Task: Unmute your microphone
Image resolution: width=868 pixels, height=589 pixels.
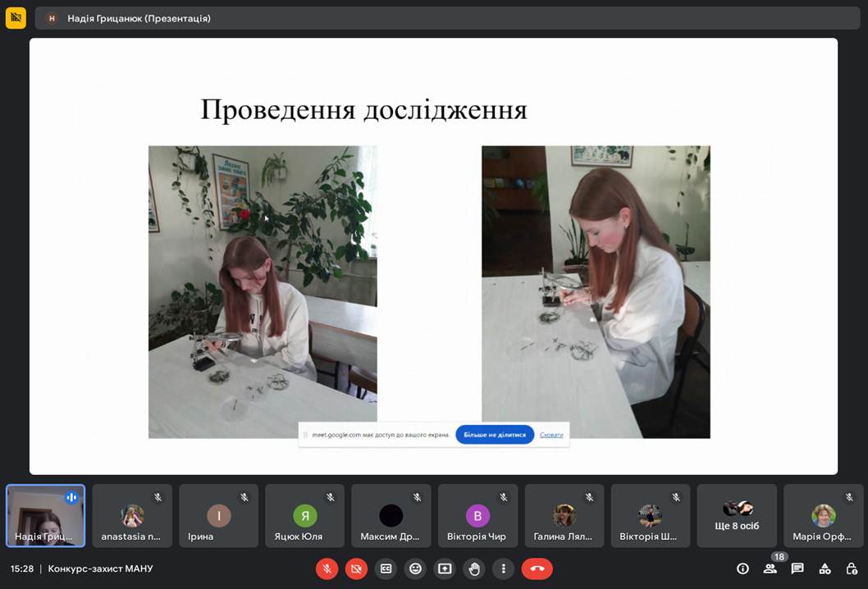Action: (x=327, y=568)
